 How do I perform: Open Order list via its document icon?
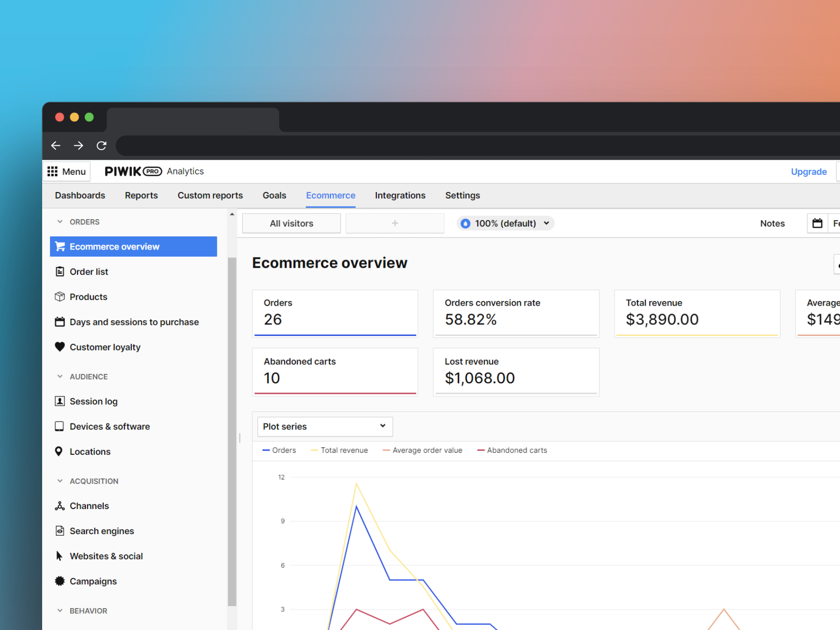tap(60, 271)
